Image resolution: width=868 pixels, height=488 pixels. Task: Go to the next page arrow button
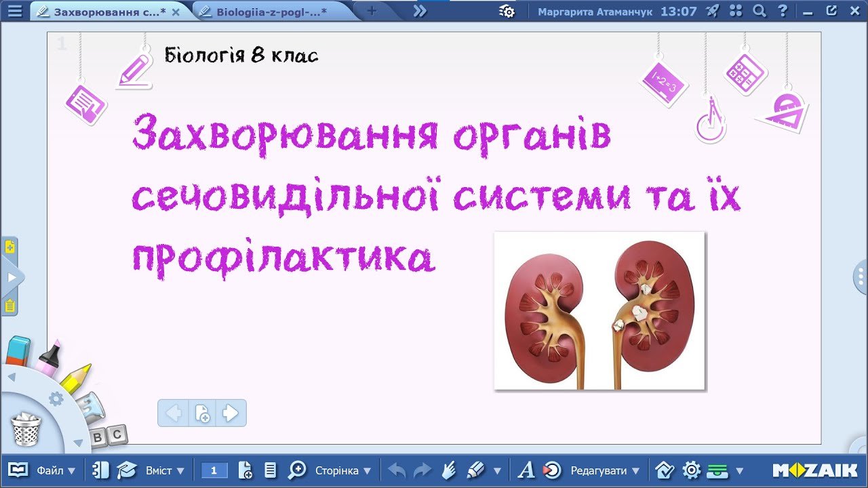(231, 413)
